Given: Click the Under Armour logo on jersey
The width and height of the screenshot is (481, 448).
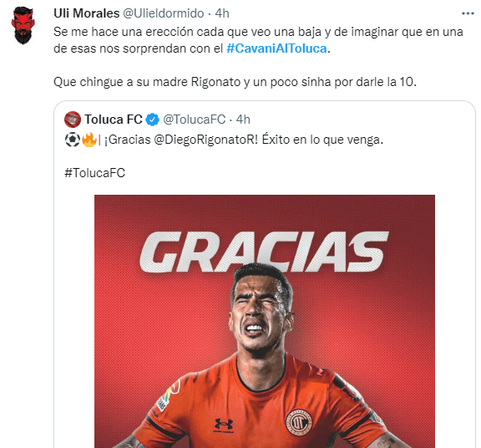Looking at the screenshot, I should tap(224, 425).
